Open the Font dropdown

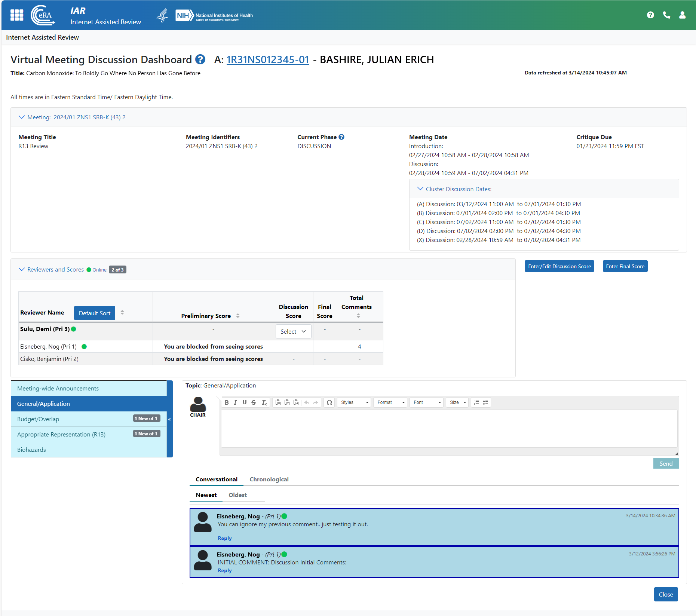(x=426, y=402)
